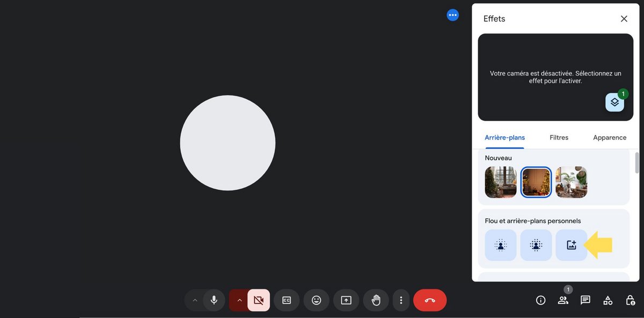Open the activities panel
Screen dimensions: 644x318
coord(608,300)
